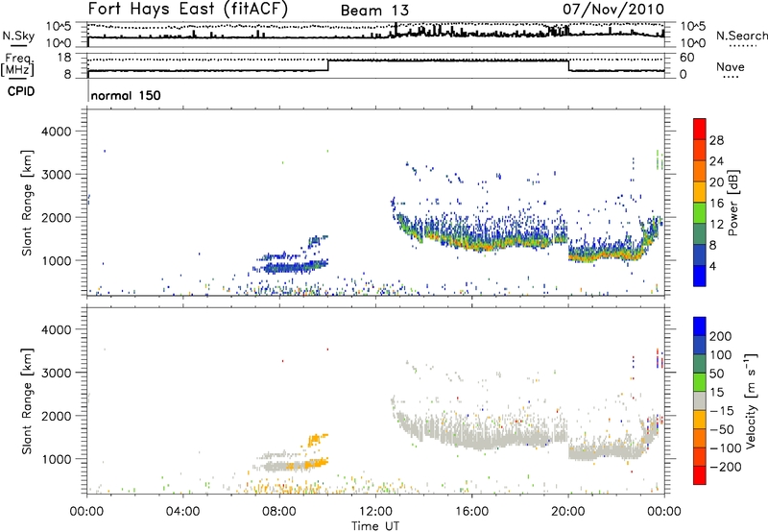This screenshot has height=532, width=768.
Task: Click the '4000' tick in power panel
Action: pyautogui.click(x=56, y=132)
